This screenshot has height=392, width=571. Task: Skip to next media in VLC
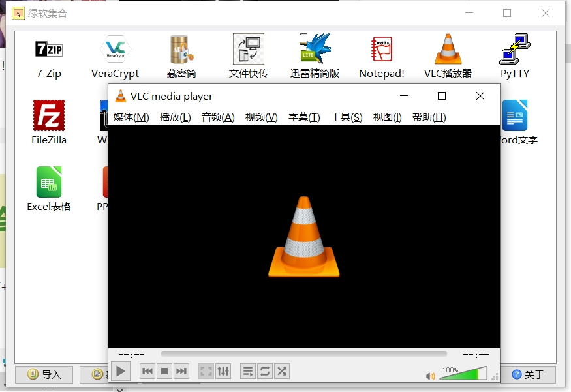(181, 371)
